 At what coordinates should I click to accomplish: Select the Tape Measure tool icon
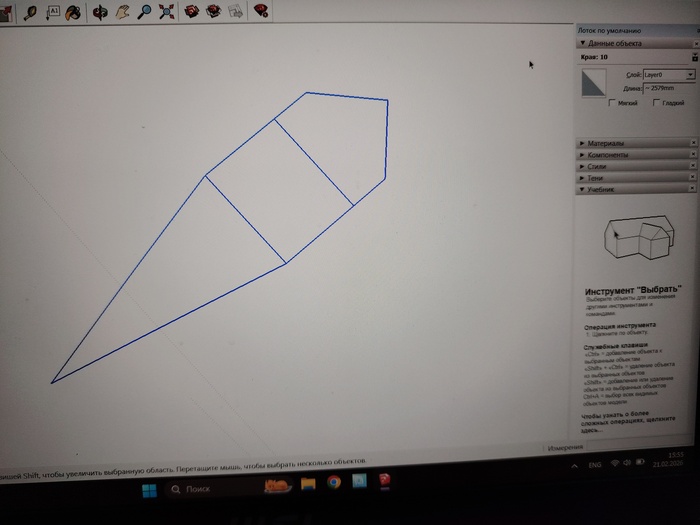pyautogui.click(x=30, y=13)
